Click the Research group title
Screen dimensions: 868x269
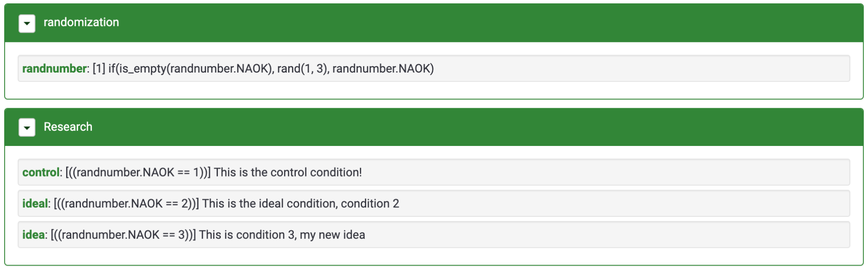68,127
